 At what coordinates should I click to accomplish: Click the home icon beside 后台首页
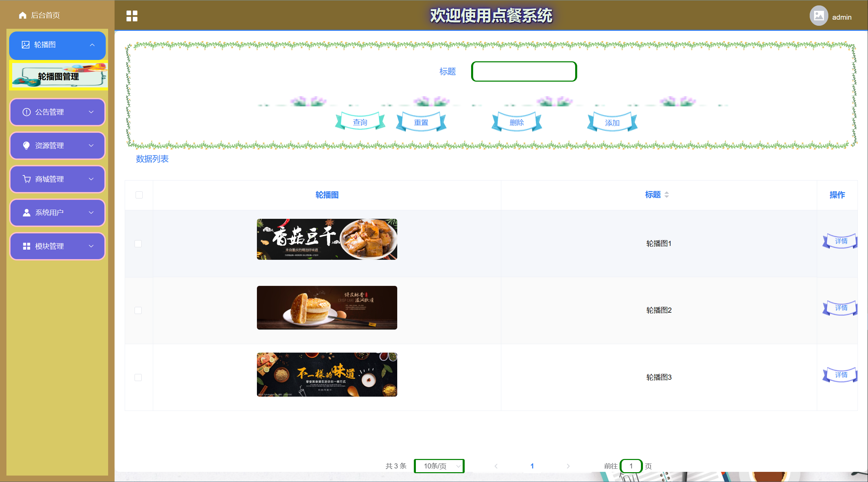23,15
